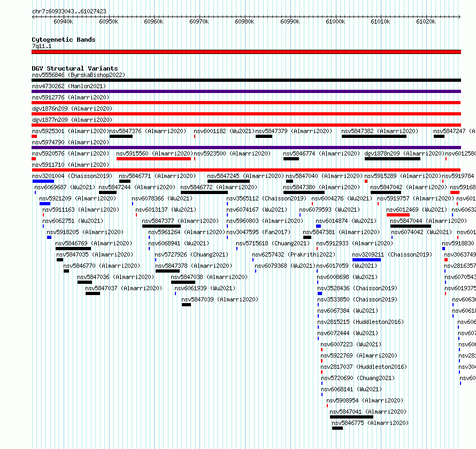Click the 60950k ruler position label
Screen dimensions: 476x449
point(109,21)
